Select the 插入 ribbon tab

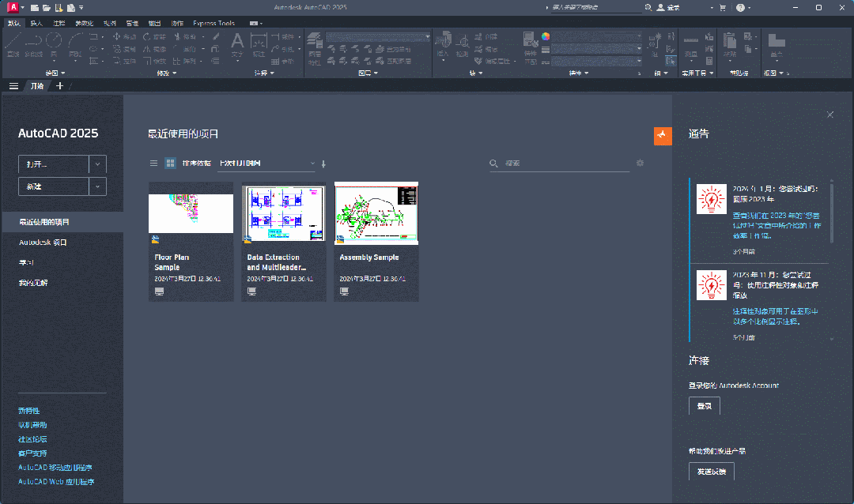click(36, 24)
